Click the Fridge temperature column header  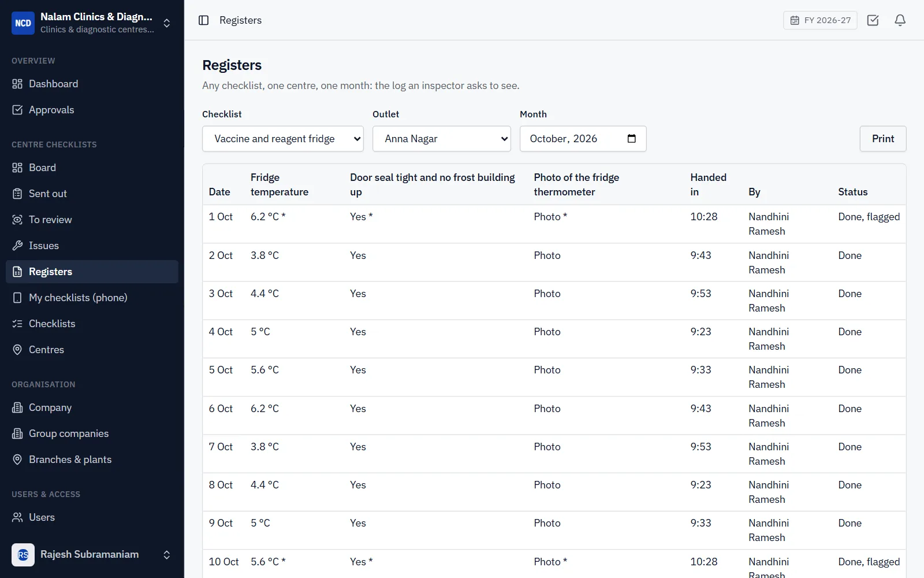point(280,184)
